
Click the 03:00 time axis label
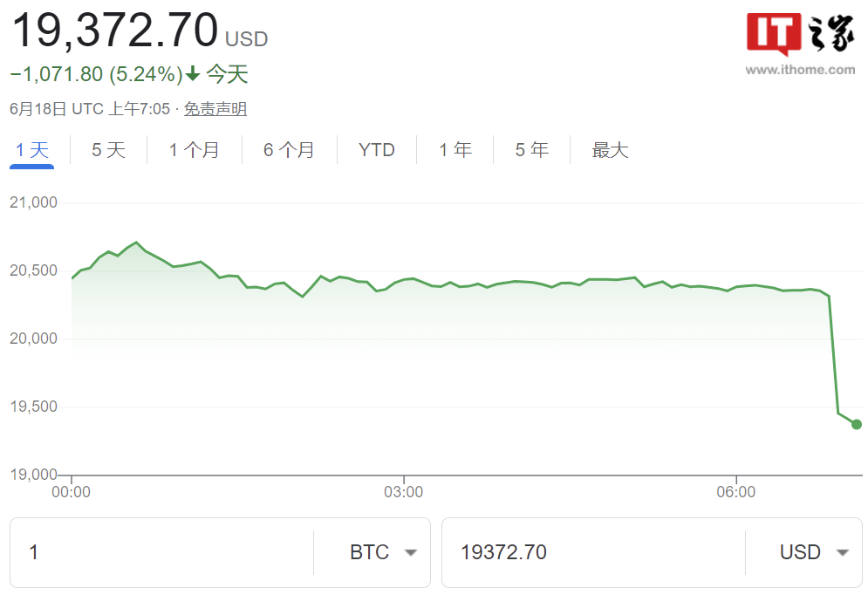click(404, 492)
